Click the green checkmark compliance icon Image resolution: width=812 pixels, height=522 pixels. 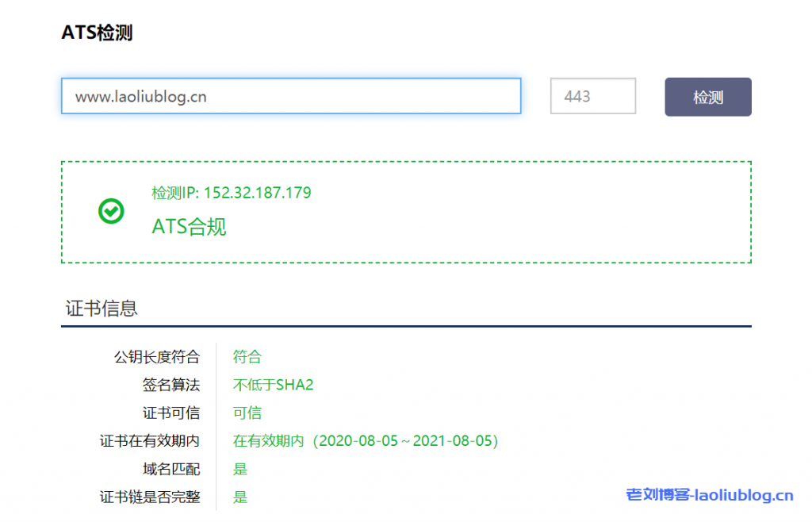coord(111,211)
